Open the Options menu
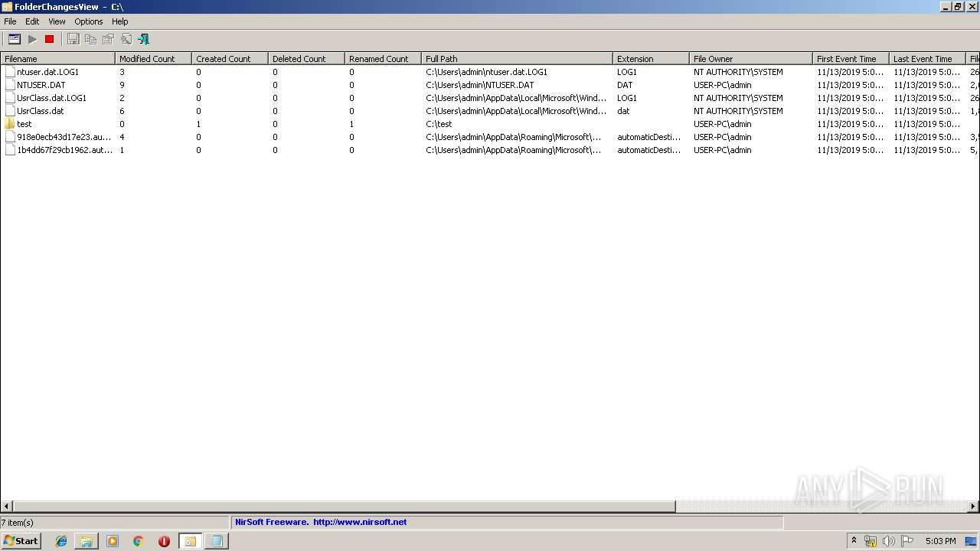Screen dimensions: 980x551 tap(89, 21)
